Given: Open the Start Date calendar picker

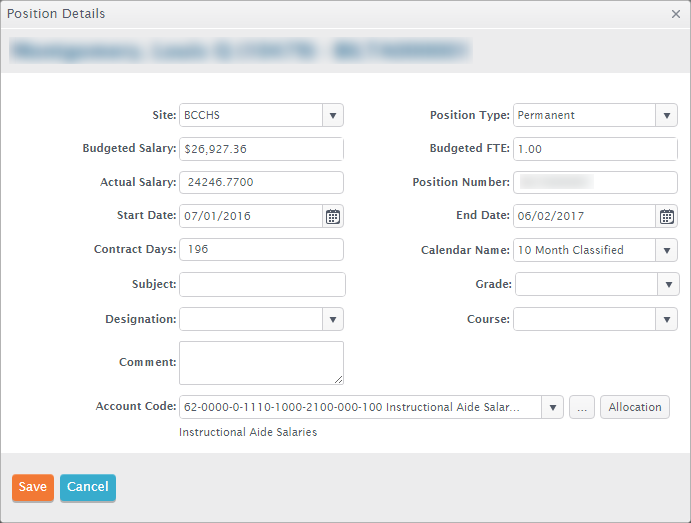Looking at the screenshot, I should pyautogui.click(x=333, y=216).
